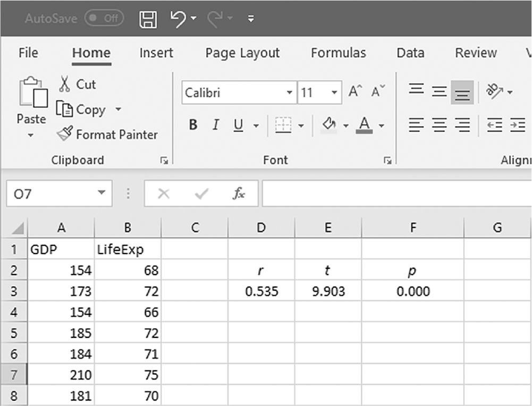532x406 pixels.
Task: Click the Increase Indent icon
Action: [518, 125]
